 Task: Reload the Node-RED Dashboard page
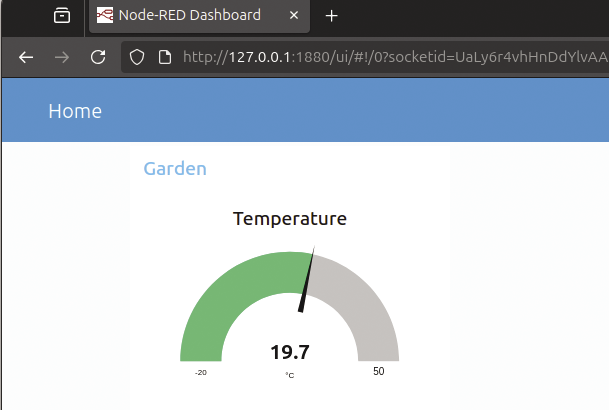[98, 57]
